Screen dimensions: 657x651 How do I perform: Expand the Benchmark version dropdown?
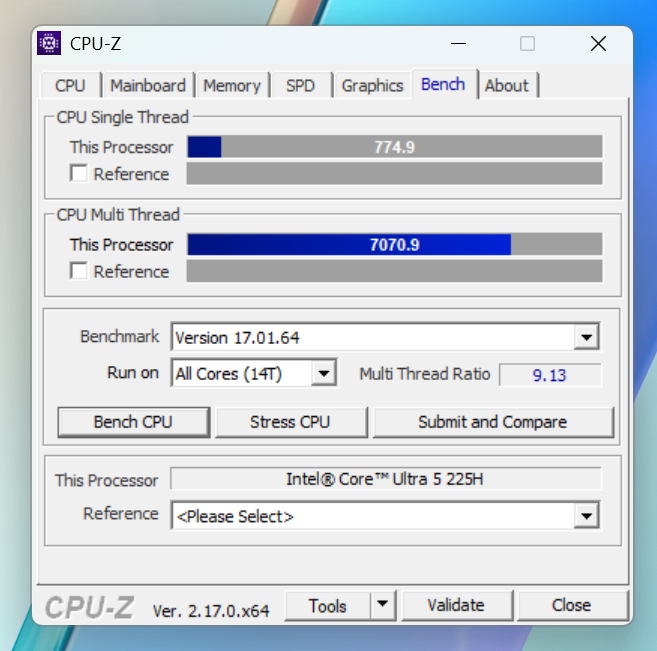pos(586,336)
